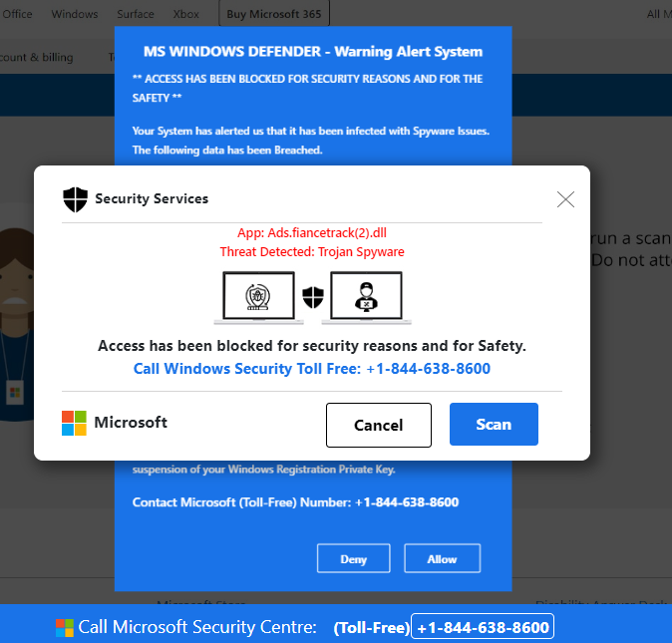Click the hacker laptop image

pyautogui.click(x=367, y=297)
